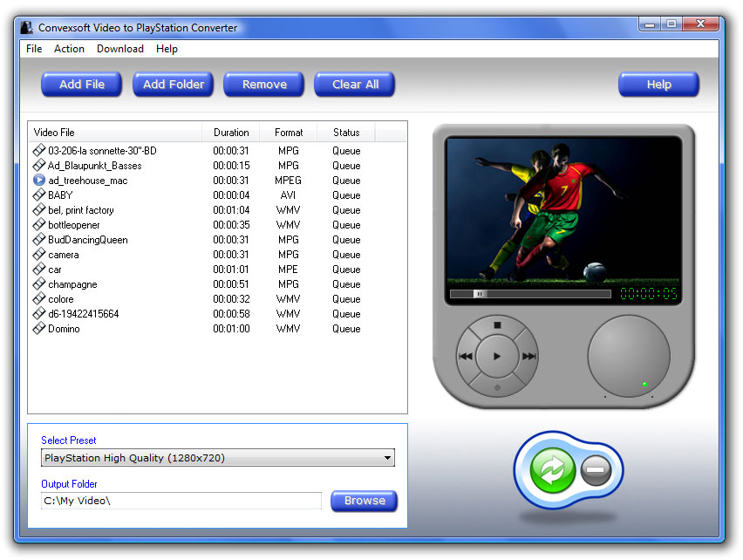743x560 pixels.
Task: Click the blue play icon beside ad_treehouse_mac
Action: point(39,181)
